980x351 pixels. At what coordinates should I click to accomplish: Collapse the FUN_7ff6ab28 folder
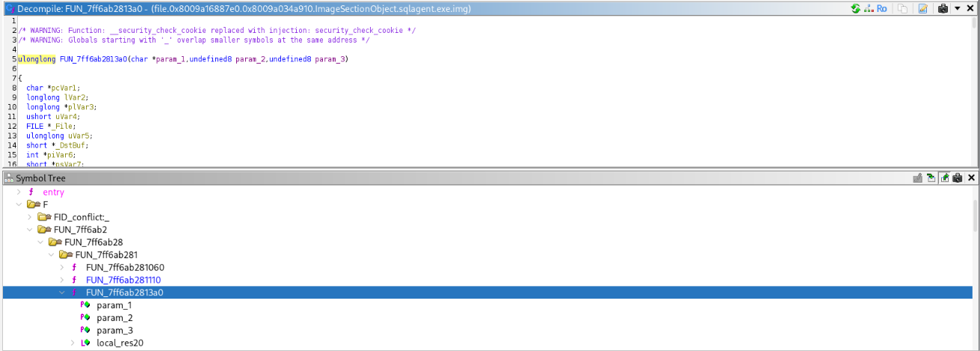[x=40, y=242]
